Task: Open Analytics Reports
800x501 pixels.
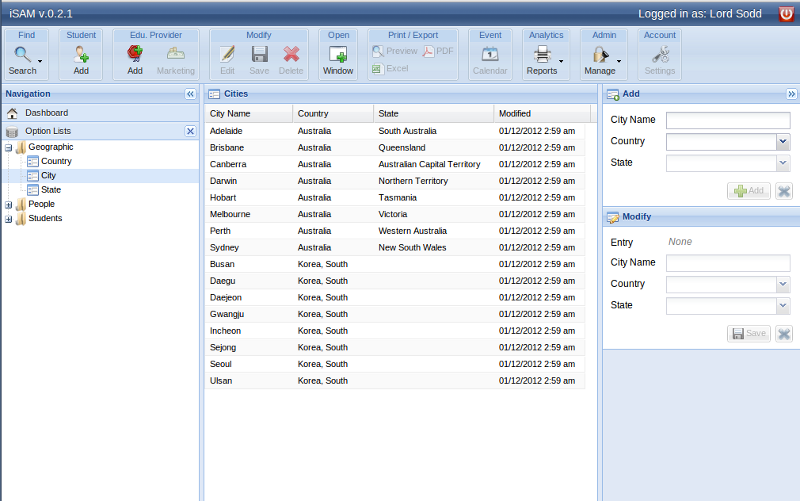Action: coord(541,61)
